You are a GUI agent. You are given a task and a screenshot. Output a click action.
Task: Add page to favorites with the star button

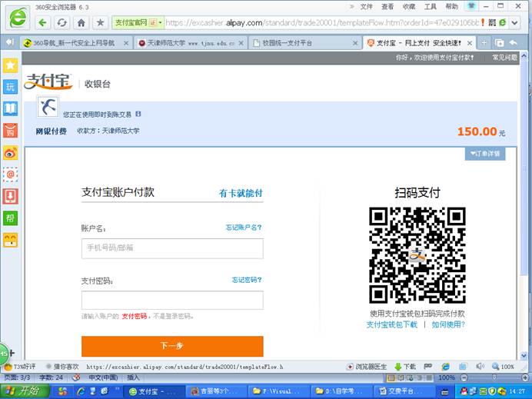pyautogui.click(x=100, y=23)
